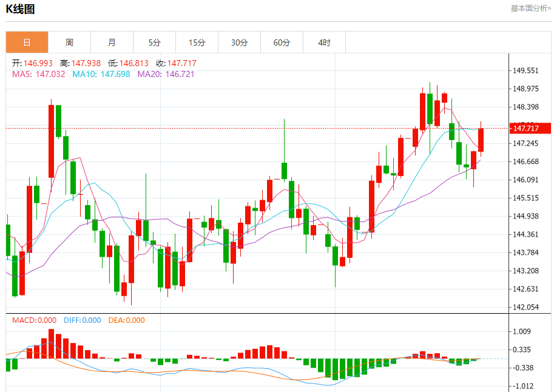
Task: Open the 基本面分析> link
Action: click(x=530, y=8)
